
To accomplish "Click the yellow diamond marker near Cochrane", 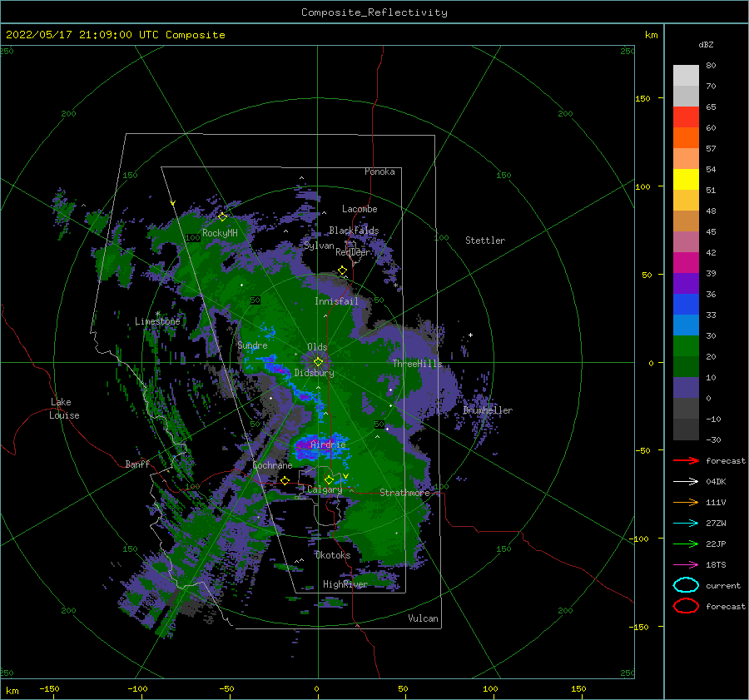I will pos(285,481).
